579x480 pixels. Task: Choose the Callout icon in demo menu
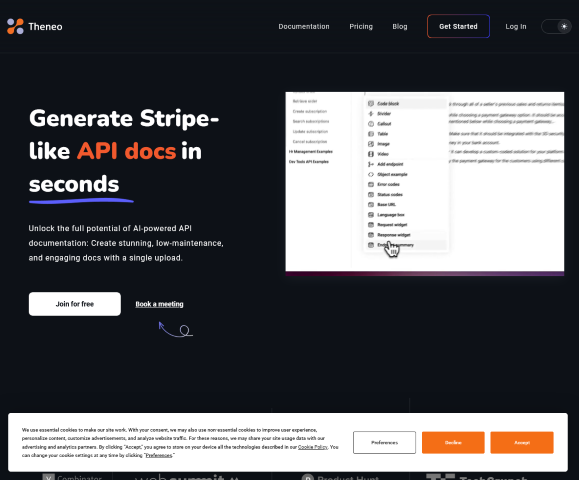pyautogui.click(x=371, y=124)
